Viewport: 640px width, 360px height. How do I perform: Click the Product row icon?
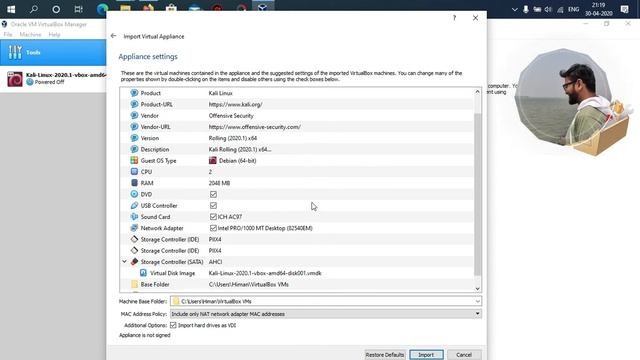coord(134,93)
